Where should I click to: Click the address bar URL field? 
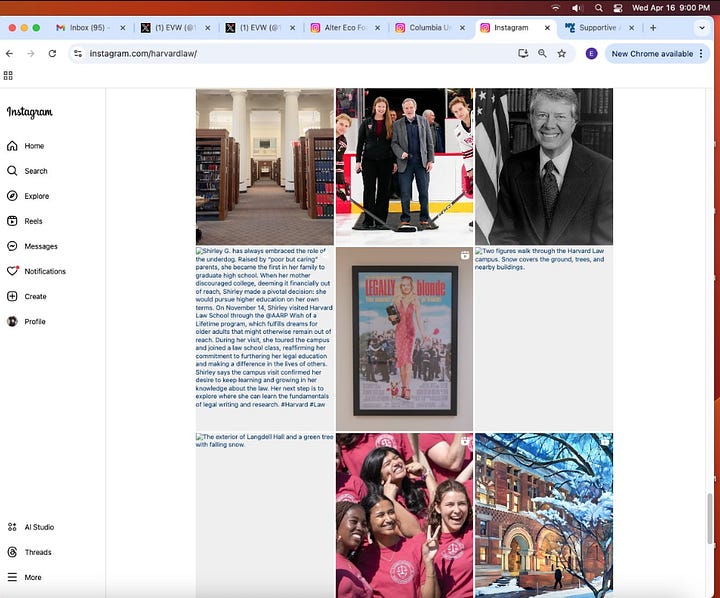point(294,54)
